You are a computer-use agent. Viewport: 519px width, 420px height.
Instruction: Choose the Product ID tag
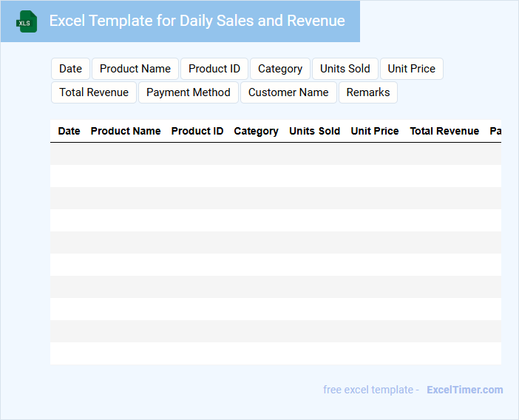[x=214, y=69]
